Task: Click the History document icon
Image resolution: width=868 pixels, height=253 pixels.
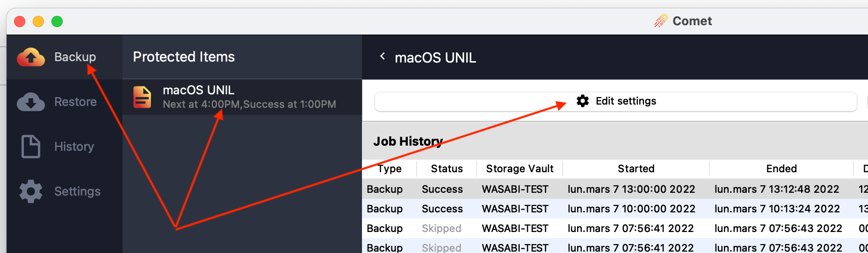Action: [31, 147]
